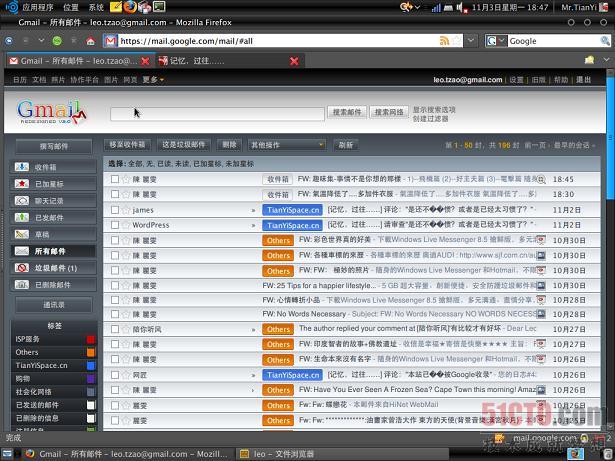Open drafts folder in sidebar
The height and width of the screenshot is (461, 615).
53,235
